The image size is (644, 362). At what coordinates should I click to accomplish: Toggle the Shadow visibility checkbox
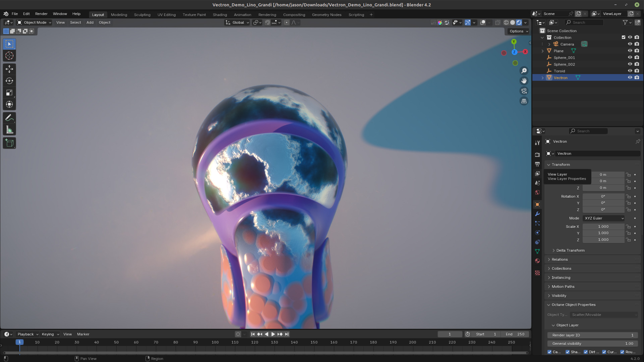click(568, 352)
